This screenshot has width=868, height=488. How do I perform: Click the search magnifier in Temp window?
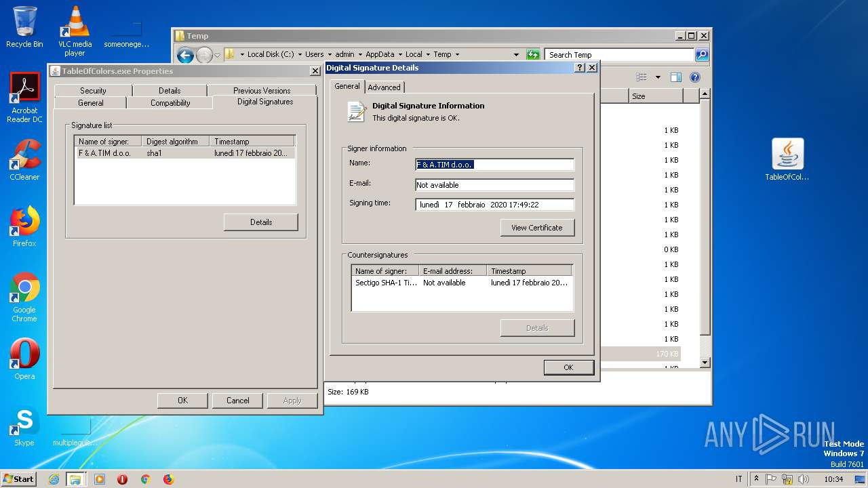702,54
